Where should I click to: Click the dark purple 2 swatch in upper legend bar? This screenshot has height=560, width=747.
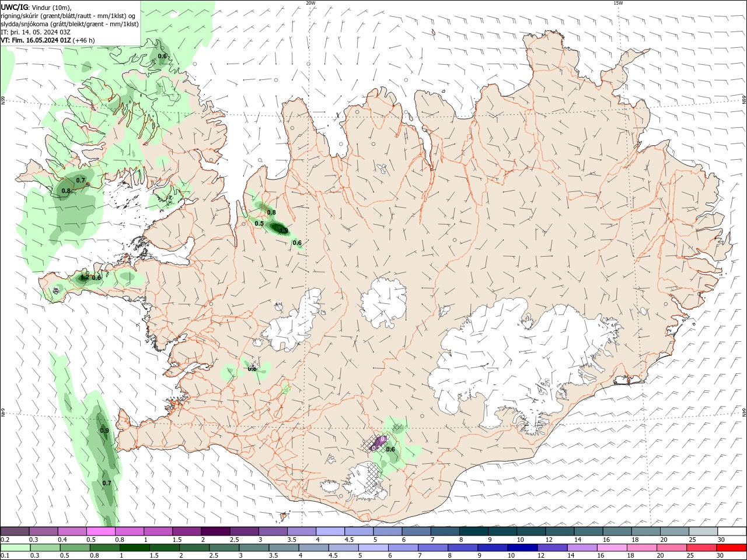(x=215, y=531)
